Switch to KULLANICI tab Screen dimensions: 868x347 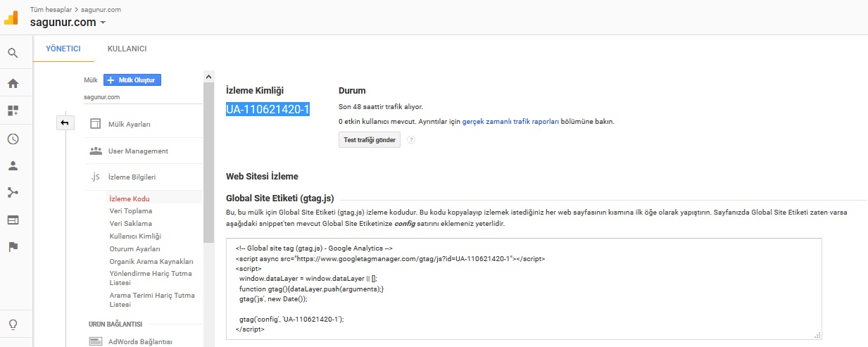(x=127, y=49)
